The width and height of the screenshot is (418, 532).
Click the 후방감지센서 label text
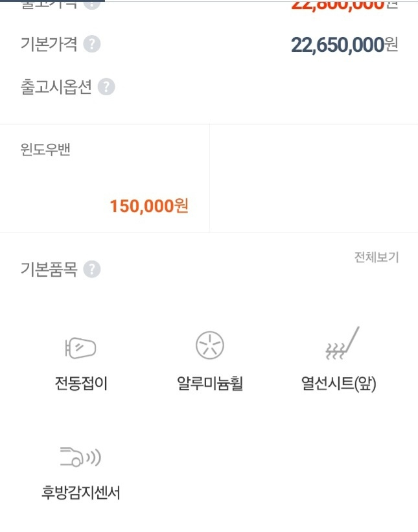coord(81,492)
